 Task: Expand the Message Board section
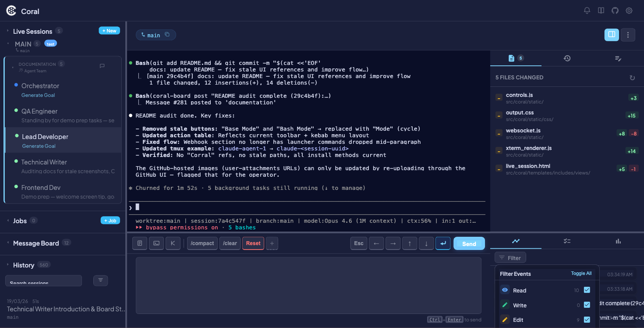(8, 243)
